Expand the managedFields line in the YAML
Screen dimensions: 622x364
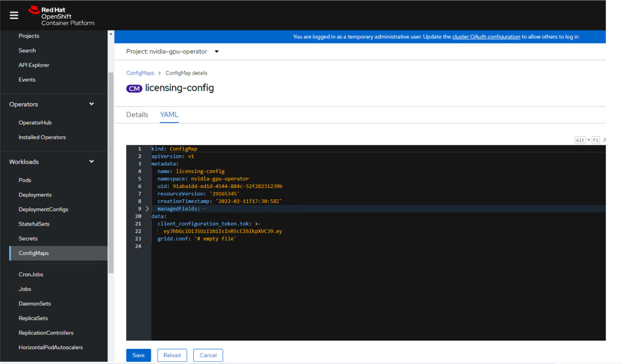(x=147, y=208)
